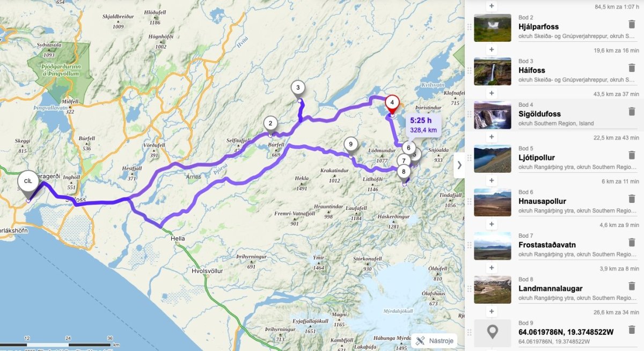Grab the drag handle beside Sigöldufoss
Image resolution: width=644 pixels, height=351 pixels.
[469, 115]
